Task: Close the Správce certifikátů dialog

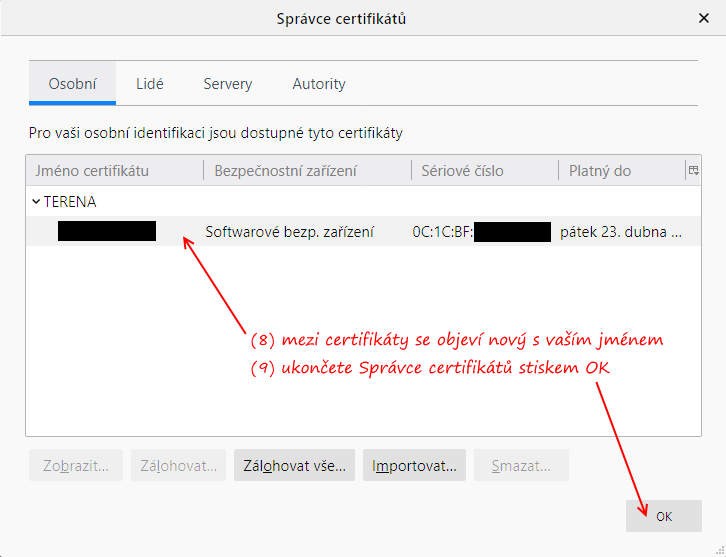Action: [x=703, y=18]
